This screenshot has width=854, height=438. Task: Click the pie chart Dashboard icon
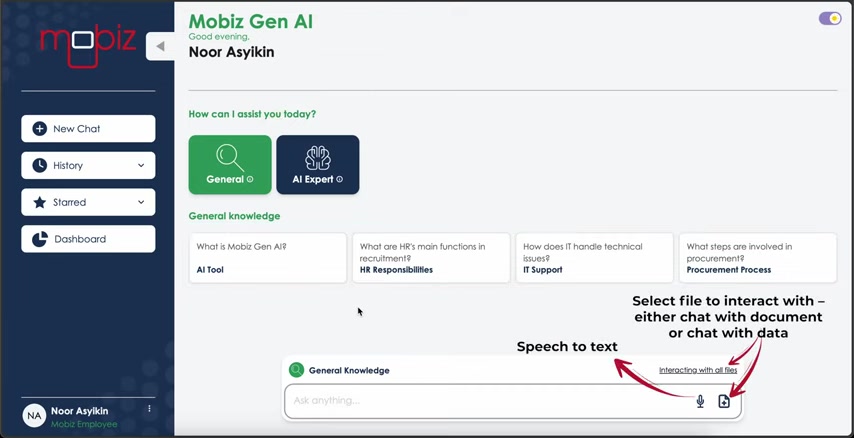click(39, 239)
